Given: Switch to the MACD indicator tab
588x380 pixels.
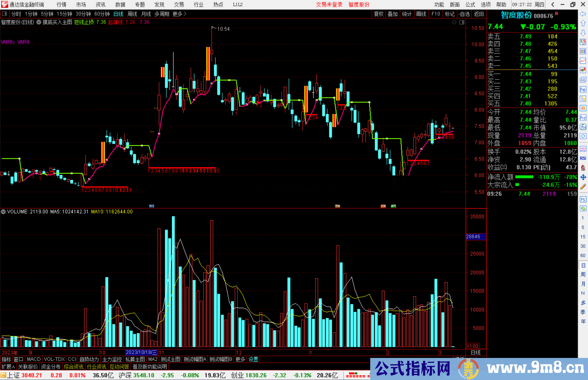Looking at the screenshot, I should coord(33,359).
